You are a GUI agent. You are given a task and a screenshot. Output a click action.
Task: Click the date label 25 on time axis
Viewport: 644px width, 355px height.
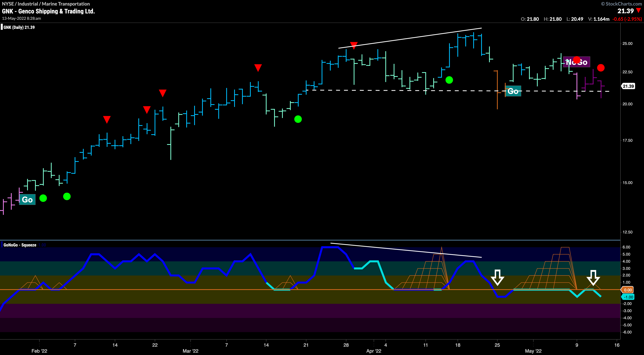coord(497,345)
